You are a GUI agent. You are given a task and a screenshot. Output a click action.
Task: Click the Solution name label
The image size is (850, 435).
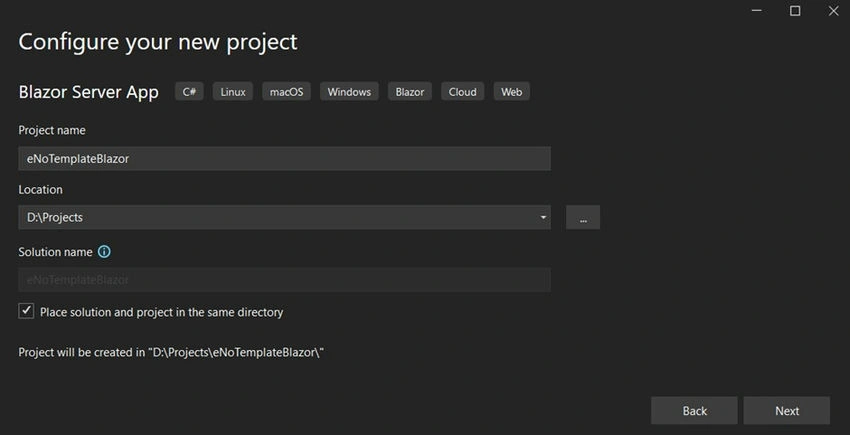pyautogui.click(x=55, y=252)
